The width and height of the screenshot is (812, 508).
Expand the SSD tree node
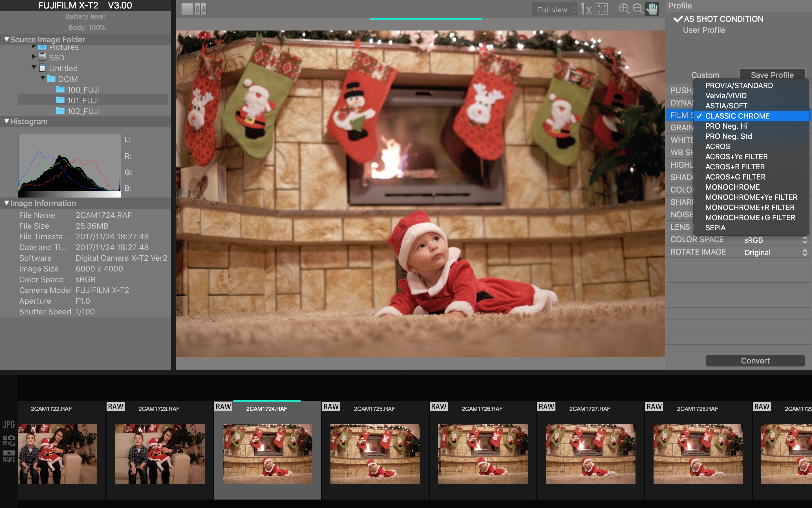34,56
